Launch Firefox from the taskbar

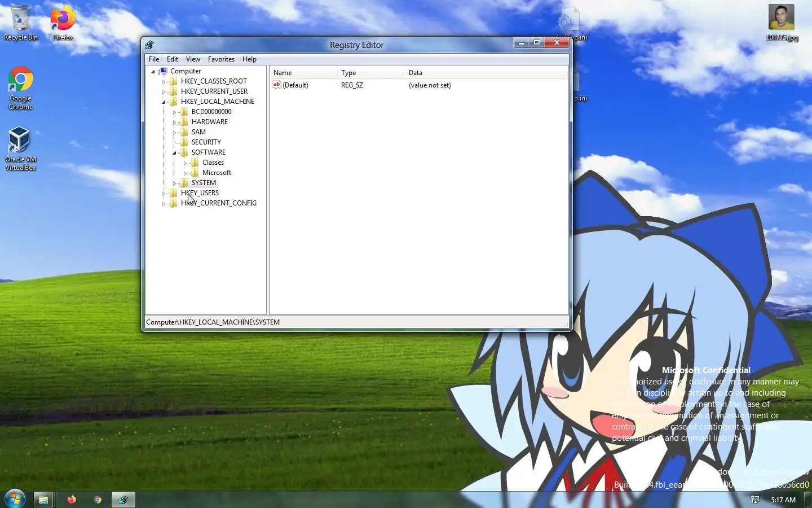(x=72, y=500)
